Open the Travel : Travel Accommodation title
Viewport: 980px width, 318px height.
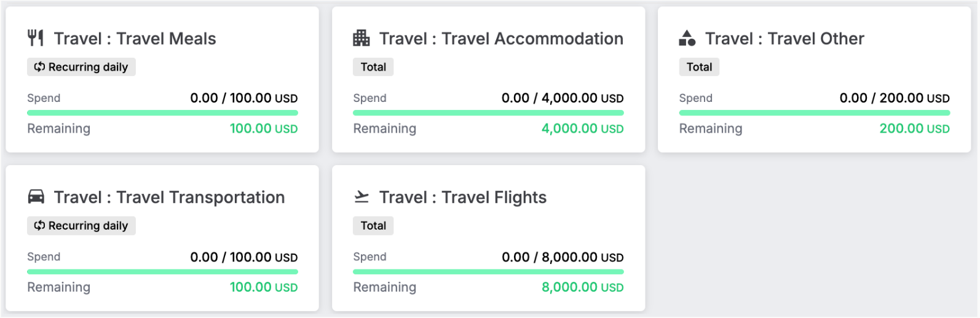[x=501, y=39]
